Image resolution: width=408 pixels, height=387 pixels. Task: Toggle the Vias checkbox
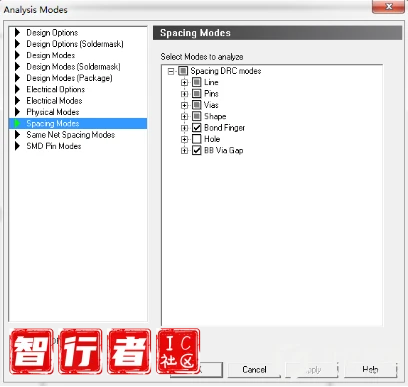(x=197, y=105)
